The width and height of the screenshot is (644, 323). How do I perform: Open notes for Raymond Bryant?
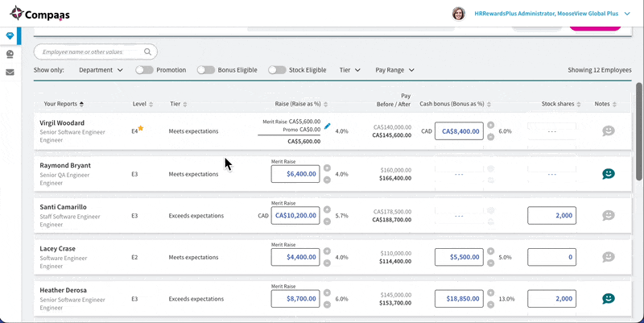tap(609, 174)
